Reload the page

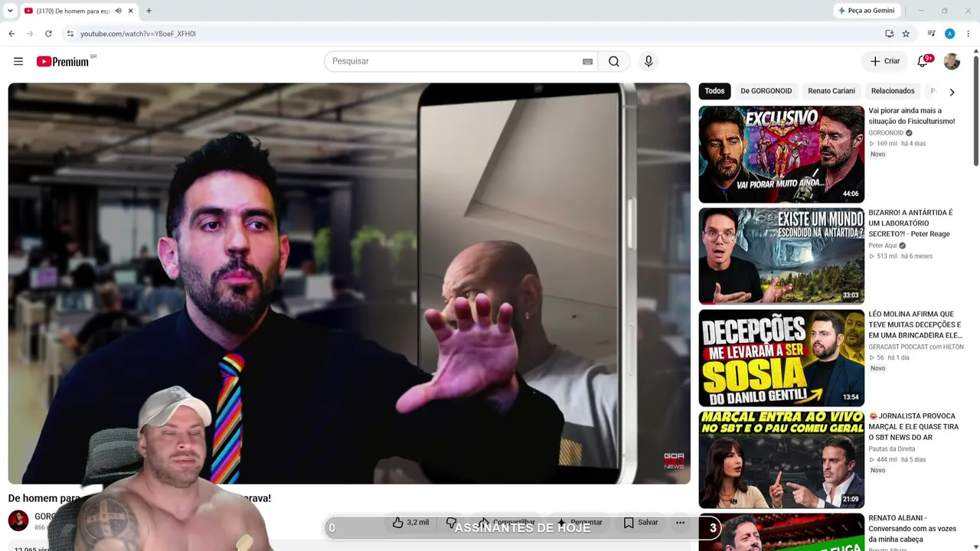click(x=48, y=34)
